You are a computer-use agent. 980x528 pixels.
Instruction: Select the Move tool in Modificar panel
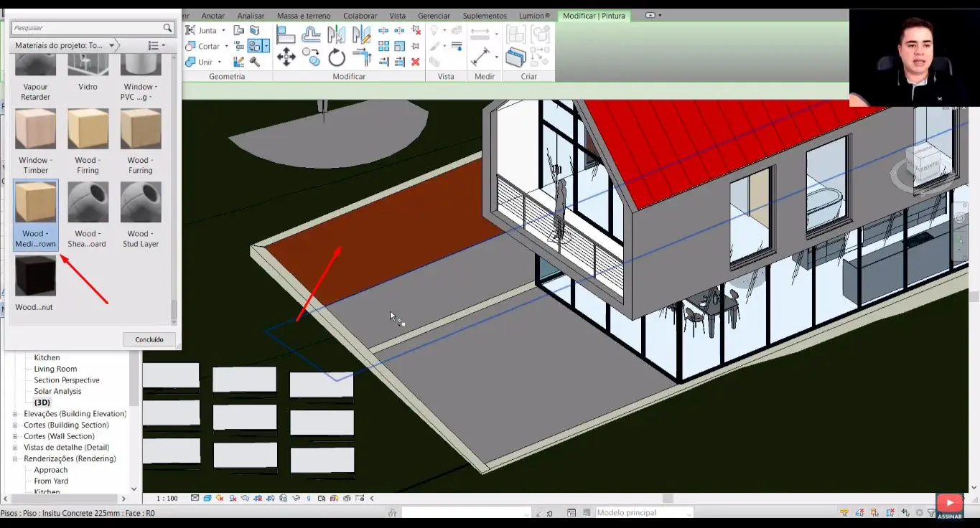[x=286, y=57]
